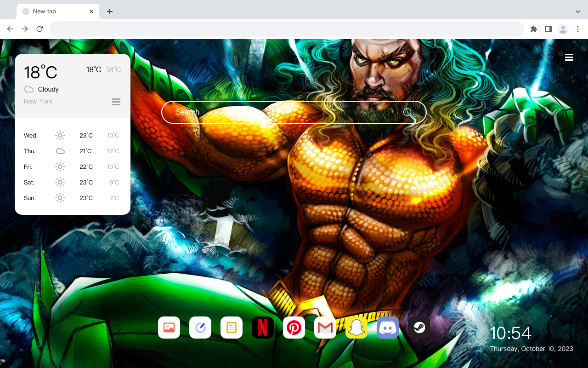Open the yellow Notes shortcut icon
The height and width of the screenshot is (368, 588).
click(232, 328)
